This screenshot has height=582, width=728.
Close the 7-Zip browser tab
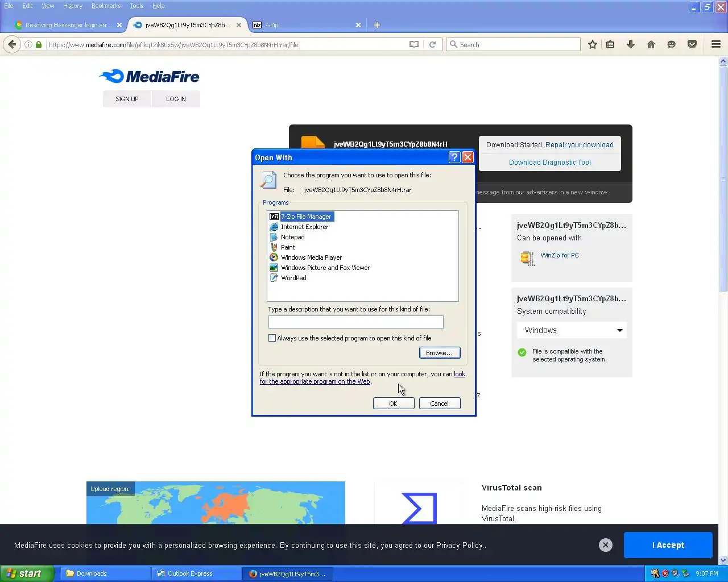[358, 25]
